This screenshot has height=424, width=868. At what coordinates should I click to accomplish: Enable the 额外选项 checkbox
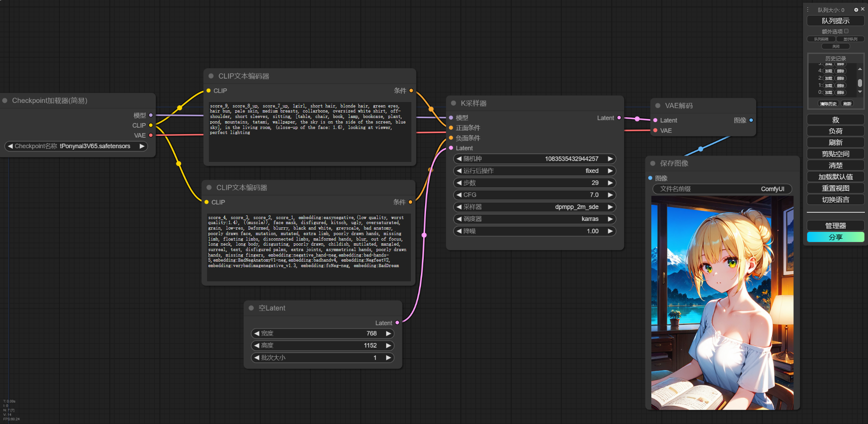846,31
